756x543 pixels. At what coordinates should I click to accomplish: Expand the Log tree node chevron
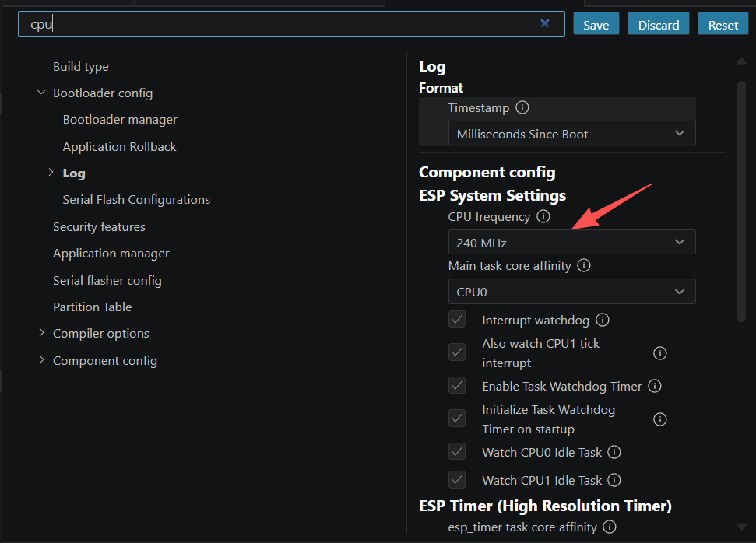click(51, 172)
